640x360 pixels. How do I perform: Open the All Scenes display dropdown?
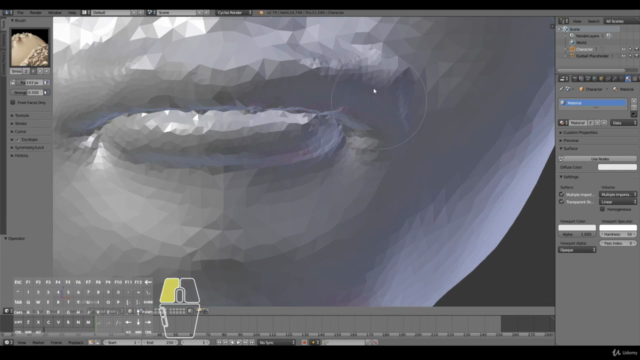[x=621, y=21]
